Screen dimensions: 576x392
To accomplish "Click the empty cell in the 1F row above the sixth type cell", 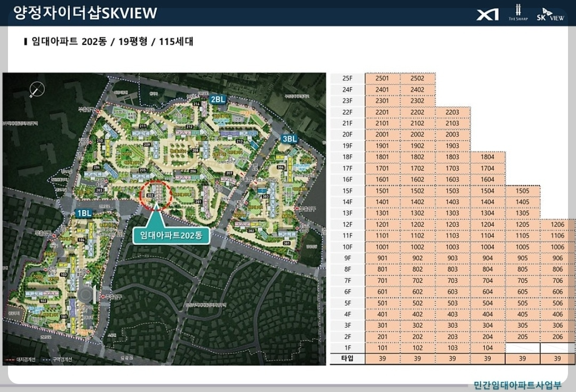I will [x=558, y=348].
